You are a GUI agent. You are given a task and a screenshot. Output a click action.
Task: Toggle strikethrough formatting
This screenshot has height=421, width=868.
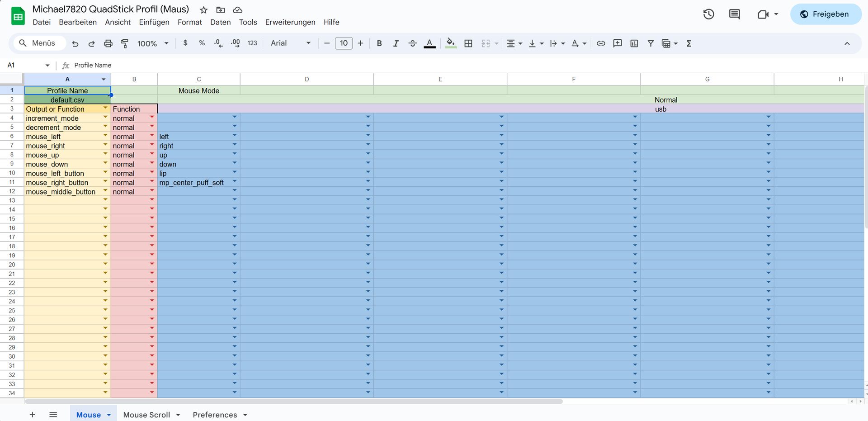[x=412, y=43]
